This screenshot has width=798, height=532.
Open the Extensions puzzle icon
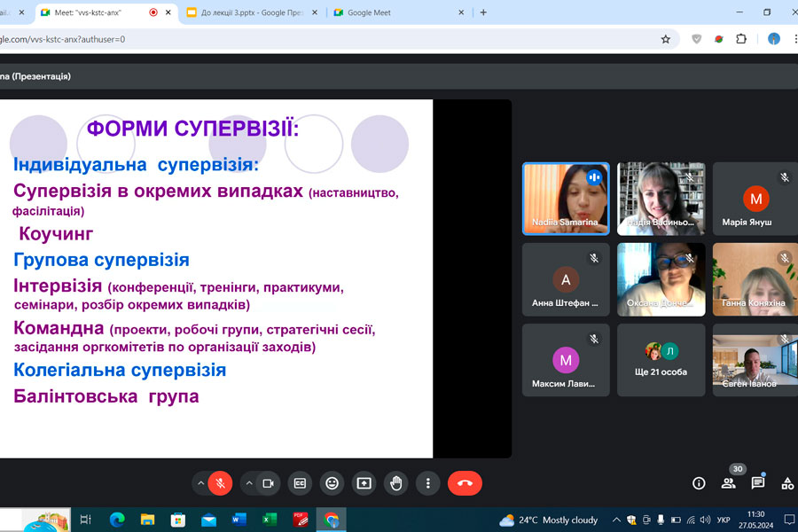pyautogui.click(x=741, y=39)
